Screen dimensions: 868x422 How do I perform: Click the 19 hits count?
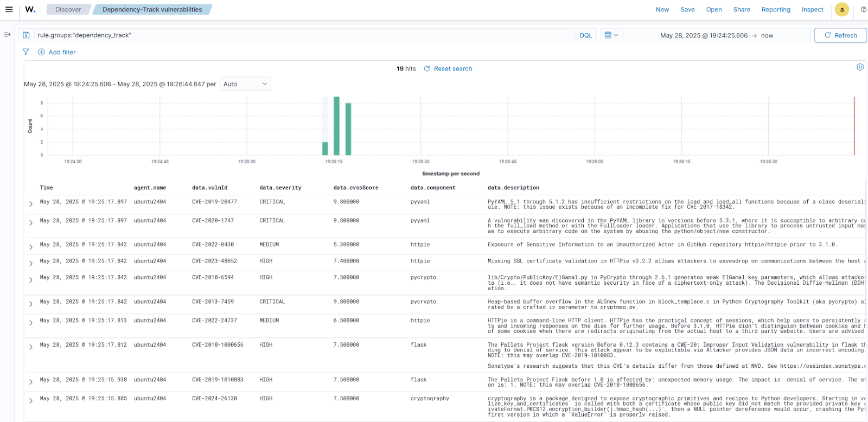point(406,69)
